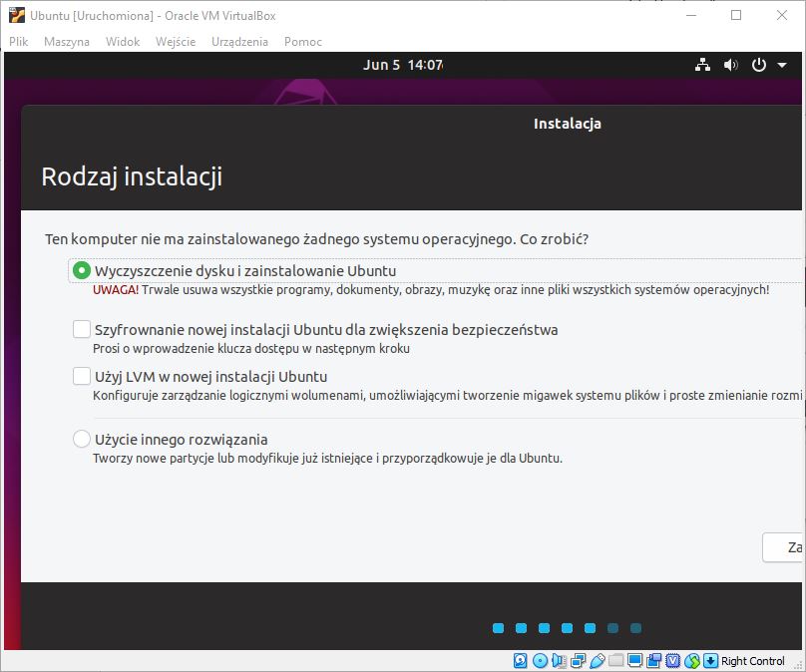The height and width of the screenshot is (672, 806).
Task: Click the LVM description starting with Konfiguruje
Action: click(447, 396)
